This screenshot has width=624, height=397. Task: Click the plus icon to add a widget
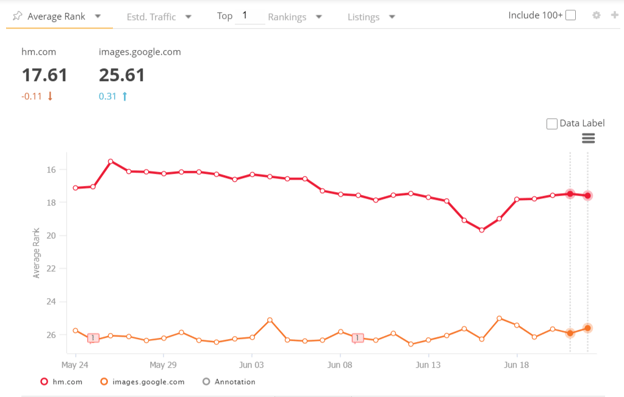point(614,15)
